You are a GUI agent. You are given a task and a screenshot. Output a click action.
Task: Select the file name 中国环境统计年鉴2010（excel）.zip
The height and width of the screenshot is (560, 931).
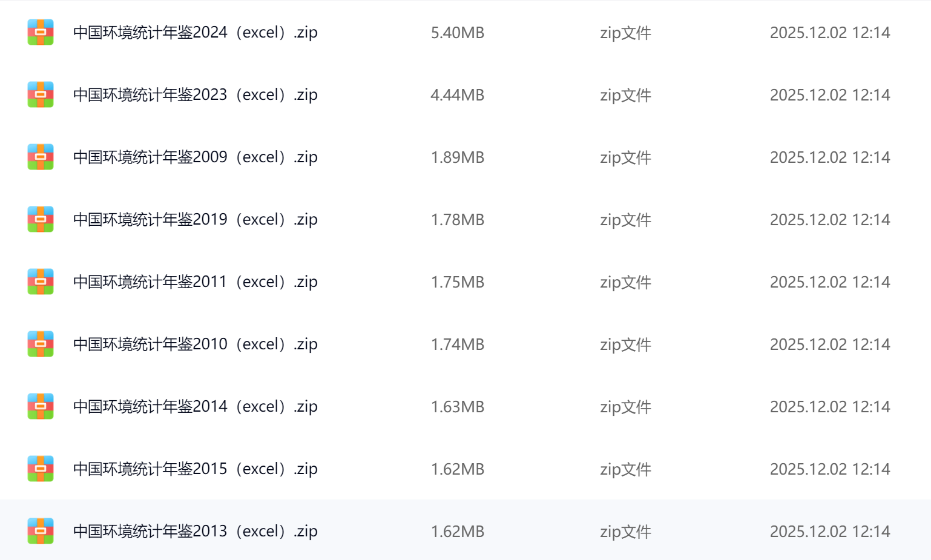pos(195,344)
